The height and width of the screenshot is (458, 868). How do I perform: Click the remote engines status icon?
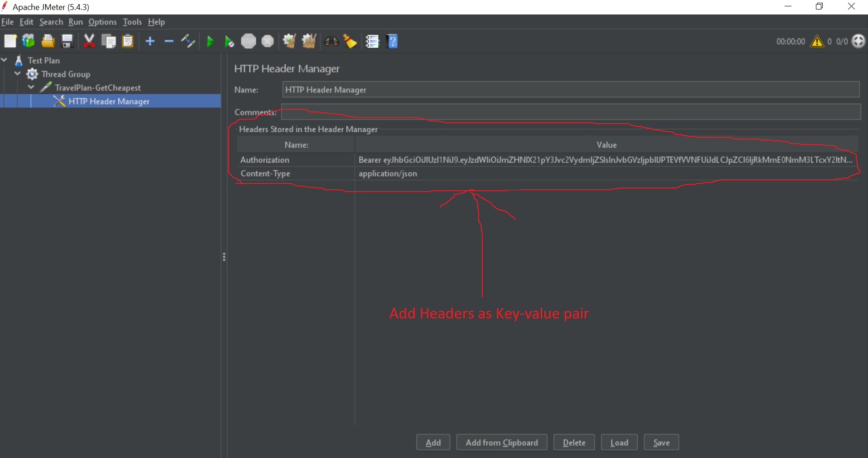(858, 41)
